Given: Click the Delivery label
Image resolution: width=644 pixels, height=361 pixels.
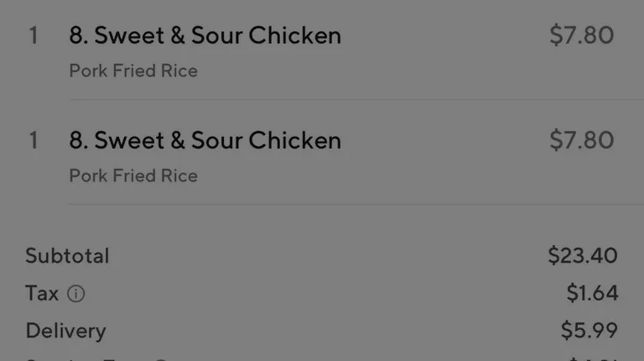Looking at the screenshot, I should pos(65,331).
